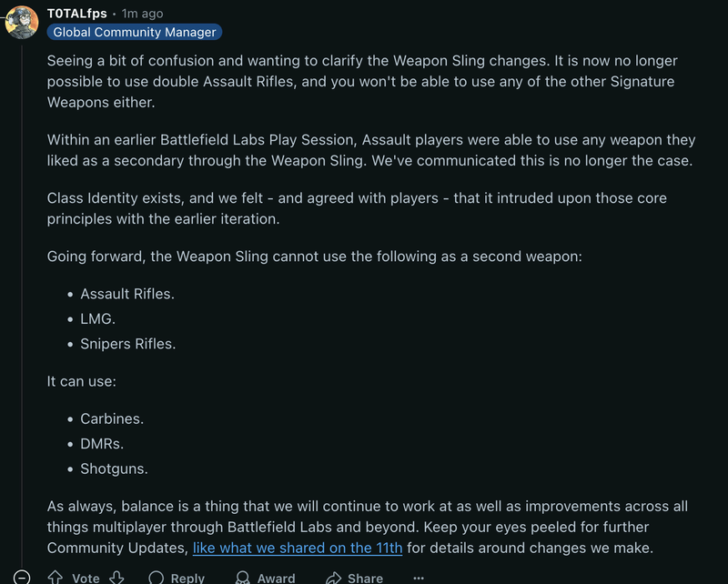Click the Reply button label
This screenshot has height=584, width=728.
point(187,578)
